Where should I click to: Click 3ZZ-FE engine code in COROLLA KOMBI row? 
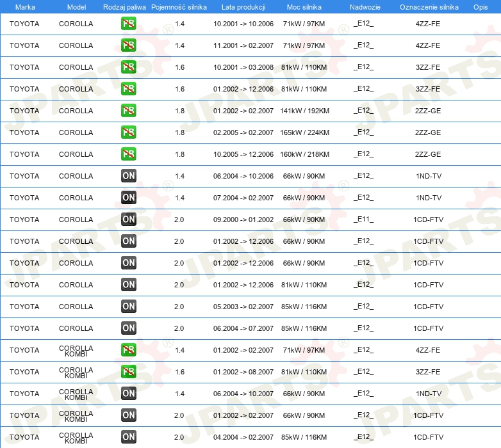(x=428, y=372)
